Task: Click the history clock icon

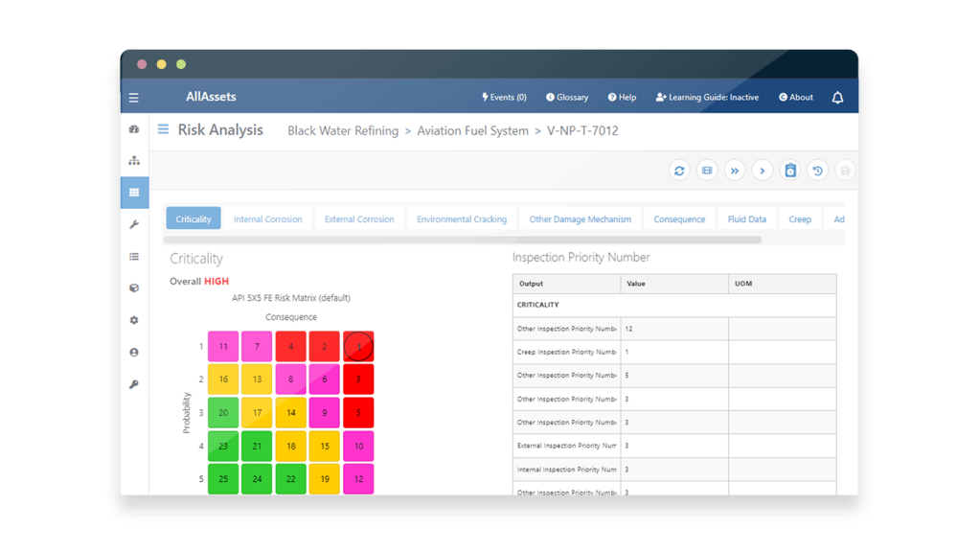Action: coord(817,171)
